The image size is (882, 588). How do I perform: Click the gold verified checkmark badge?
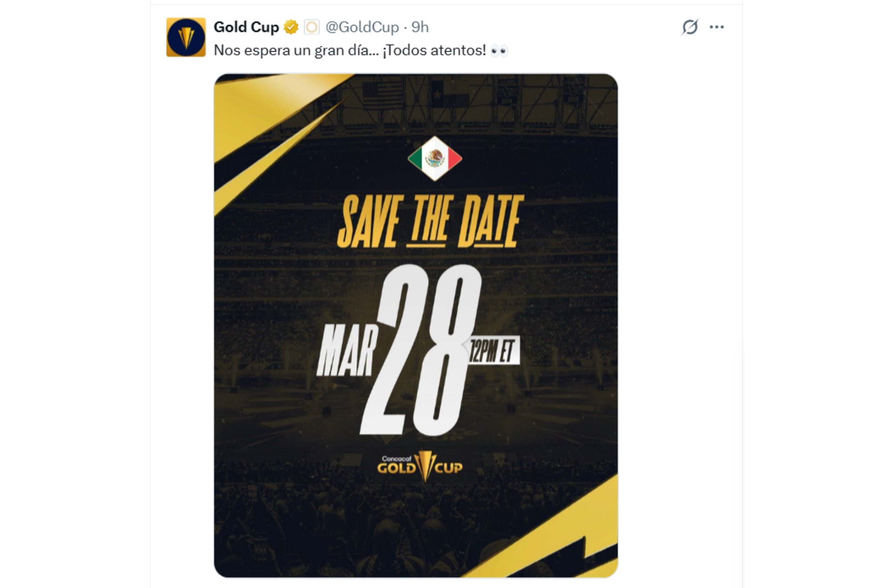290,28
